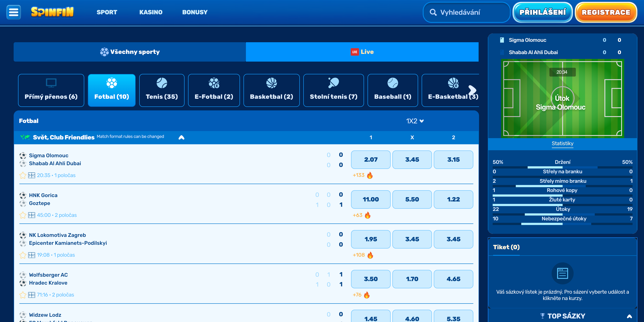Click the Sigma Olomouc team ball icon

point(23,156)
